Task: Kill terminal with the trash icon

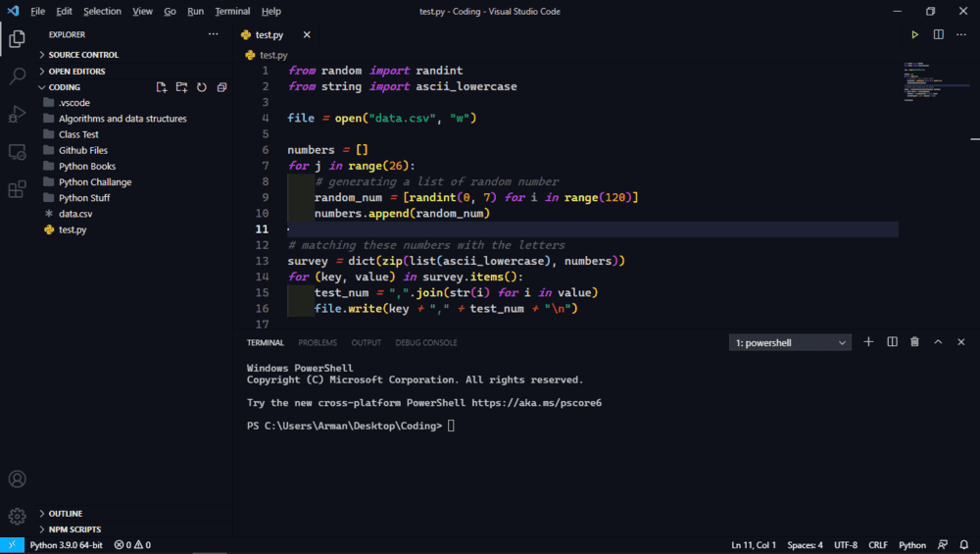Action: click(x=914, y=342)
